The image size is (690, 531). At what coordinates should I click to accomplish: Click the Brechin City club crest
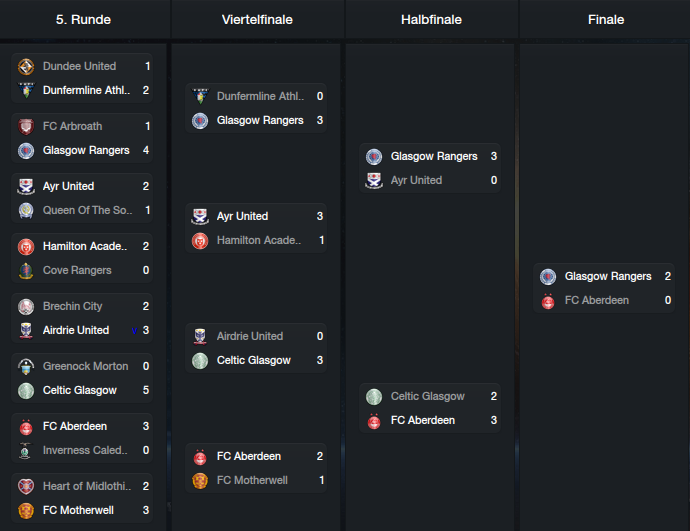point(26,307)
